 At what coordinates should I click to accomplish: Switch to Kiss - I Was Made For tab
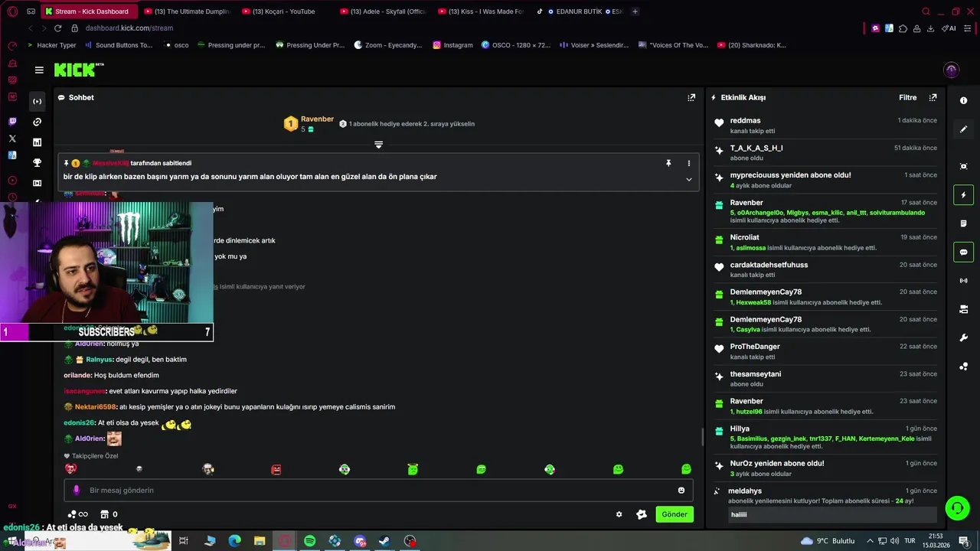point(482,11)
